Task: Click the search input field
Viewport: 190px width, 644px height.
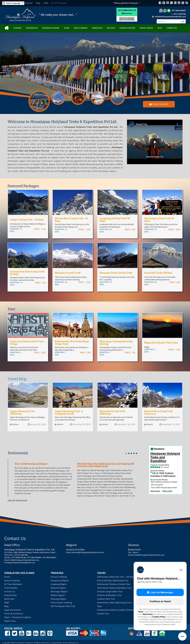Action: pos(168,21)
